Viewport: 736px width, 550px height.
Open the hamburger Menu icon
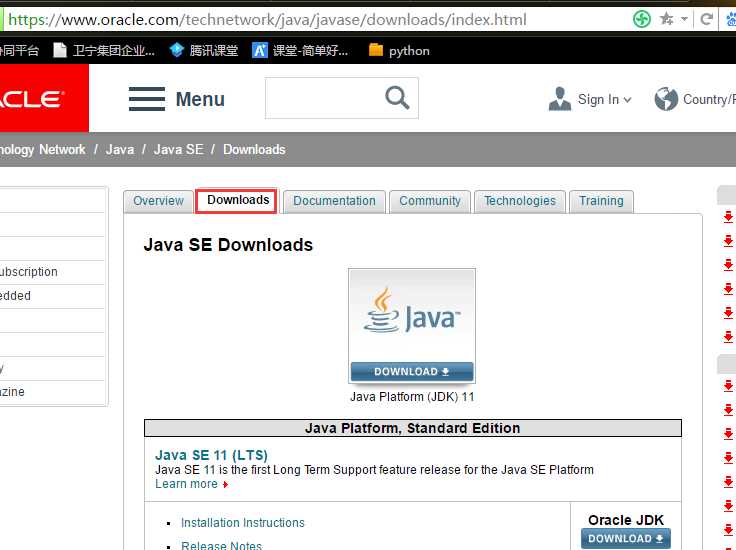pyautogui.click(x=147, y=99)
